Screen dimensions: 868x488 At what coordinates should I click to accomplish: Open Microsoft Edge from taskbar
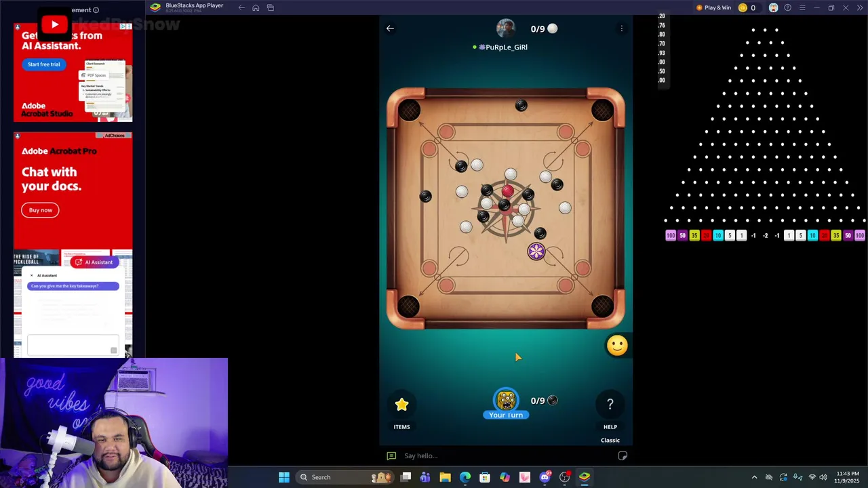[x=465, y=477]
